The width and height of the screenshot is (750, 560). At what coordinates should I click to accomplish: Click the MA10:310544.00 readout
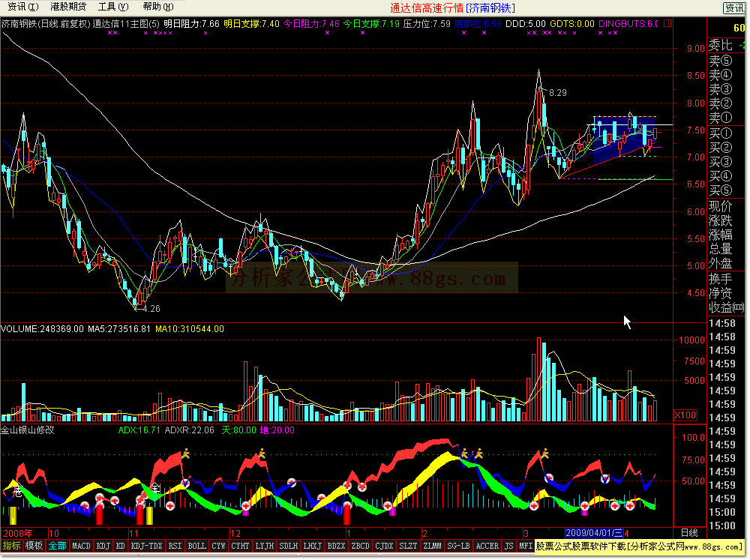click(x=190, y=329)
